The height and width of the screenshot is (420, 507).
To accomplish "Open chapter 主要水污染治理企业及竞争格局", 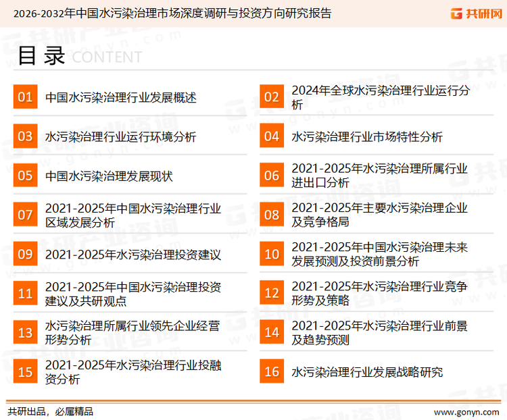I will (380, 215).
